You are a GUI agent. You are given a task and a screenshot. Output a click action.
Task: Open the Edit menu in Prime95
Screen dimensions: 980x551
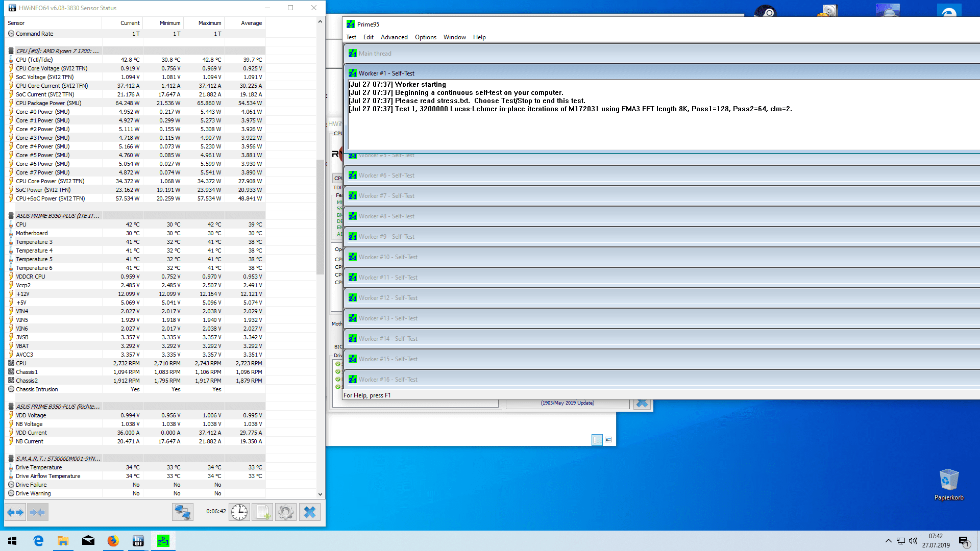(369, 37)
